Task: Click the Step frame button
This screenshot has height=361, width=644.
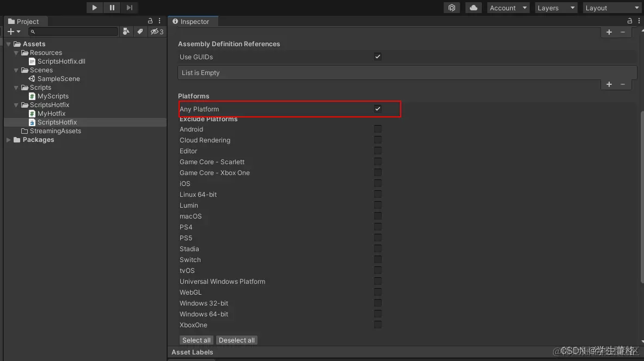Action: 130,8
